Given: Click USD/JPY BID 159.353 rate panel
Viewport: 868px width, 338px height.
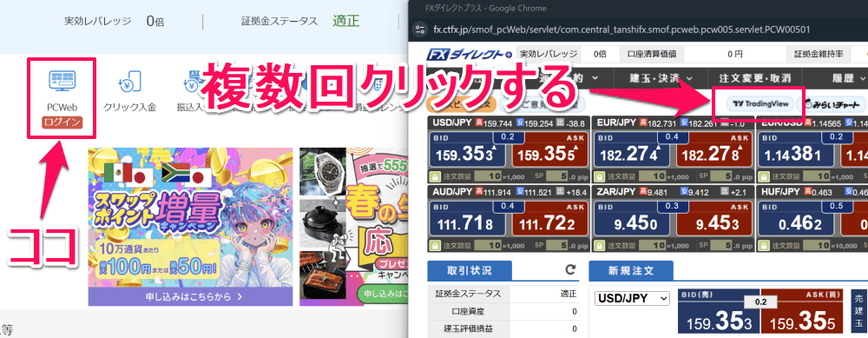Looking at the screenshot, I should (468, 149).
